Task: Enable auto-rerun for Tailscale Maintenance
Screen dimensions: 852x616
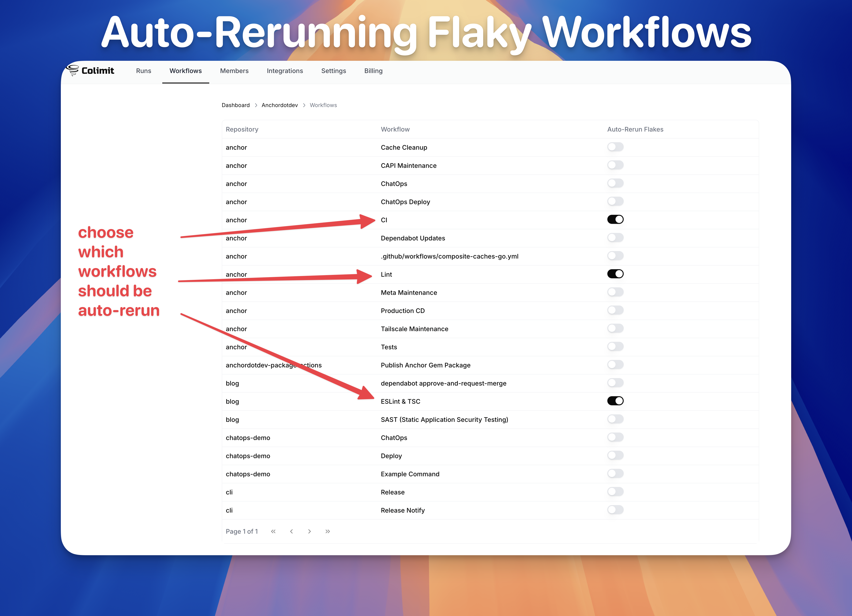Action: click(x=615, y=328)
